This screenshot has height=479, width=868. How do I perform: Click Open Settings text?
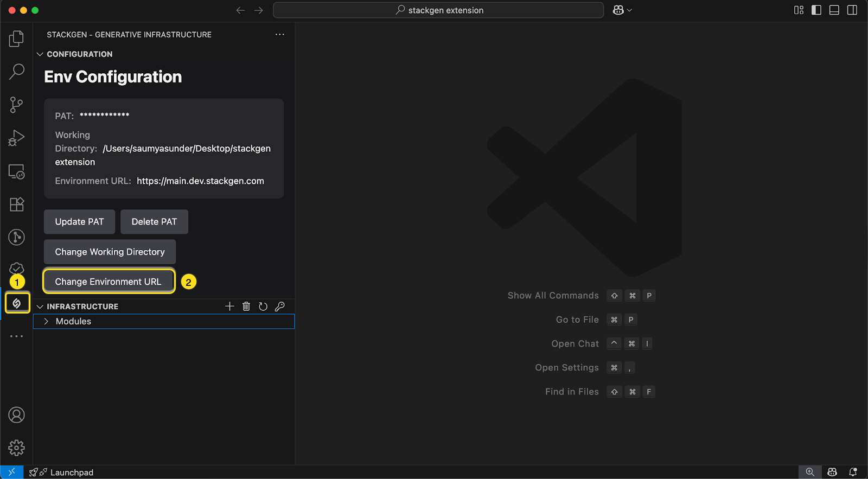(x=567, y=368)
